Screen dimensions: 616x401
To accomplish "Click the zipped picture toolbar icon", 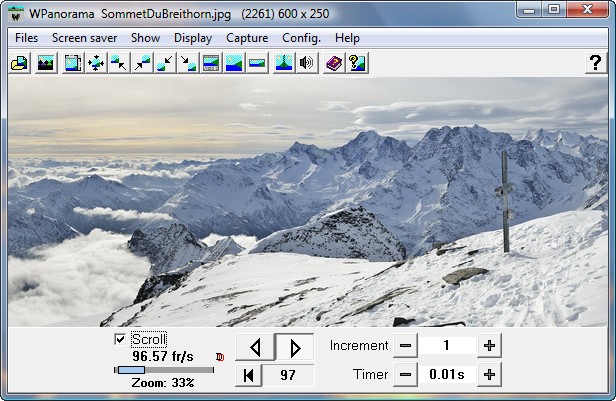I will coord(284,63).
